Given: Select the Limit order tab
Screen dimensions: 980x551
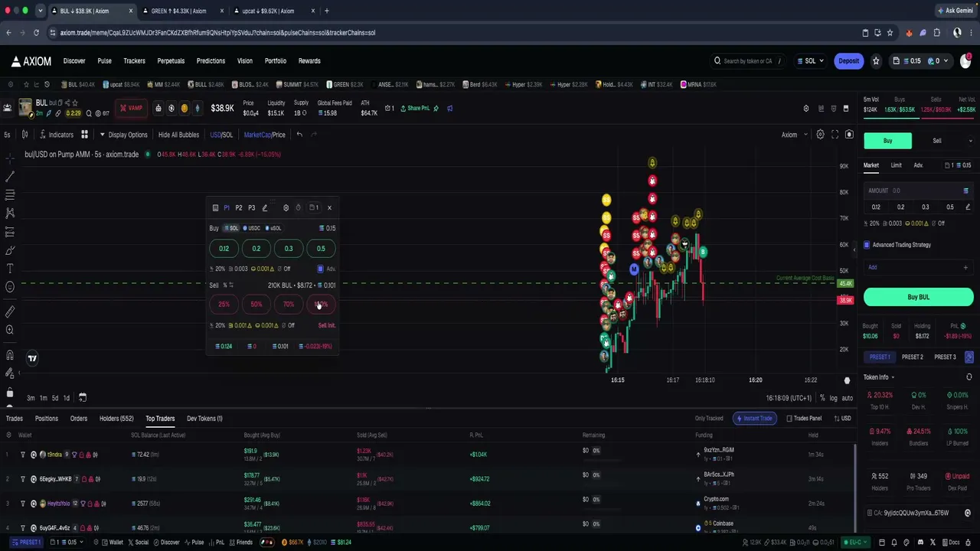Looking at the screenshot, I should [x=896, y=165].
